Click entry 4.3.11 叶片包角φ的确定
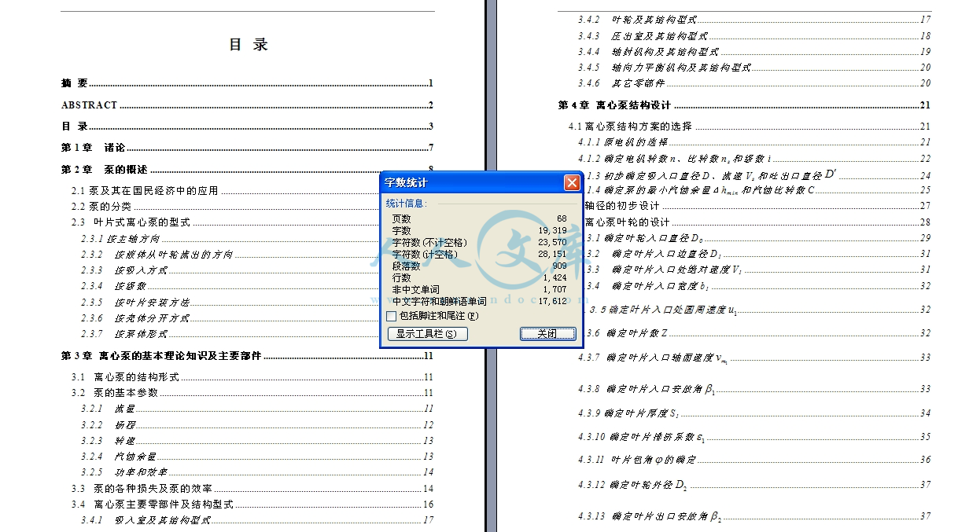 (x=754, y=460)
